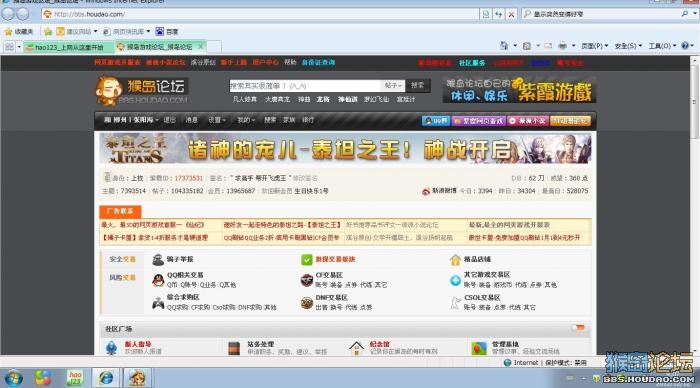Open the 帖子 search type dropdown
Screen dimensions: 700x388
(x=393, y=85)
